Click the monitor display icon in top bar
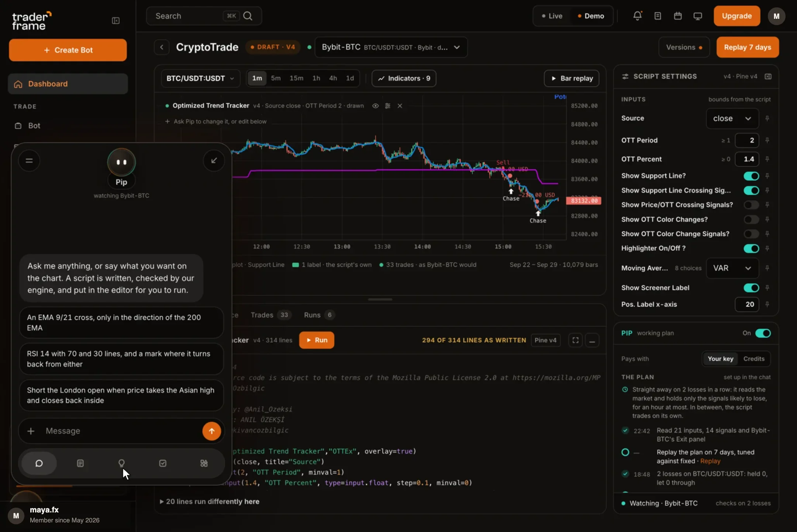Viewport: 797px width, 532px height. tap(697, 16)
